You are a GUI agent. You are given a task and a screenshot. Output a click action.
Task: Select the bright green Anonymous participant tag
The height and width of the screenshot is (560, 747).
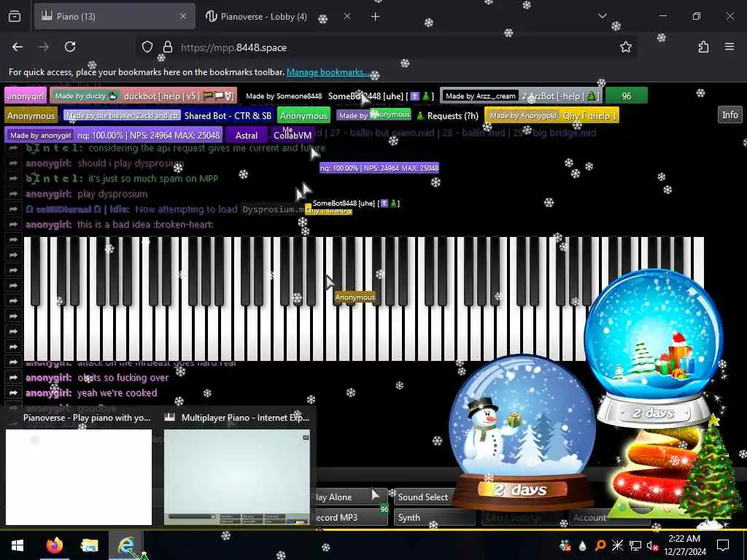[303, 116]
